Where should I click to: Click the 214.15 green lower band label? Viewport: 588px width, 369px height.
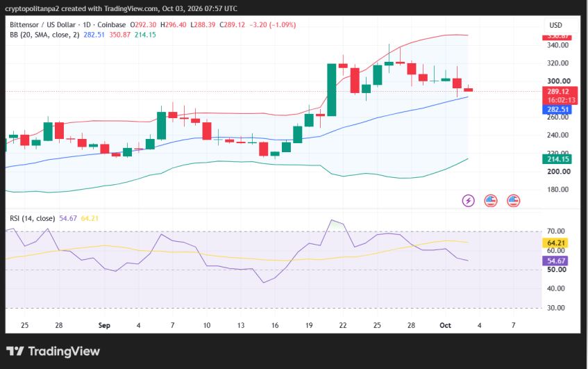click(557, 159)
